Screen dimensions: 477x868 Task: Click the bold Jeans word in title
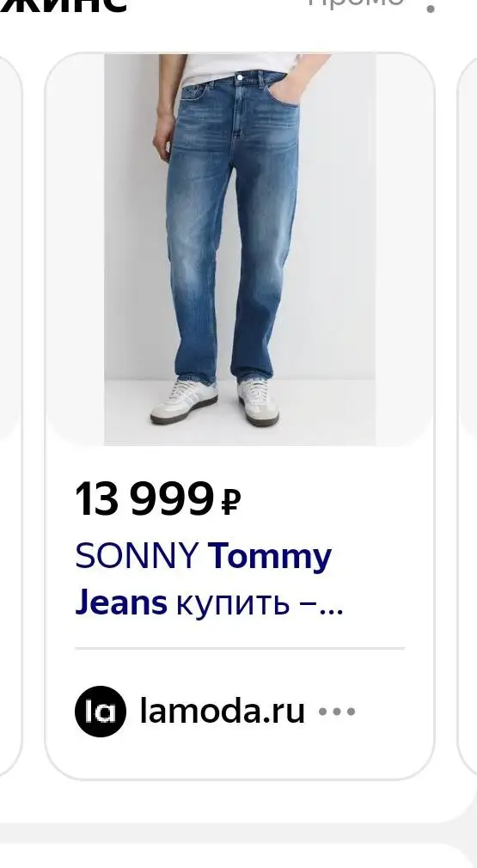point(121,602)
